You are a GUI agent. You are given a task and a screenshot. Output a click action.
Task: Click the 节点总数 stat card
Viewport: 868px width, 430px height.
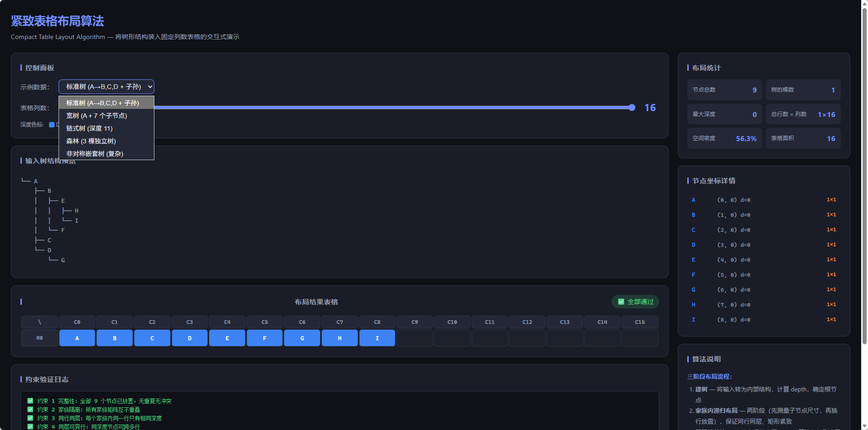tap(725, 90)
